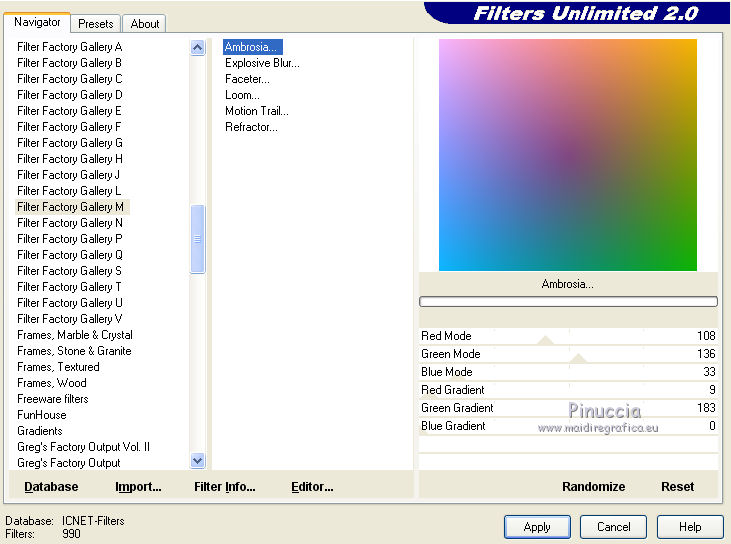Select Filter Factory Gallery B

(69, 63)
